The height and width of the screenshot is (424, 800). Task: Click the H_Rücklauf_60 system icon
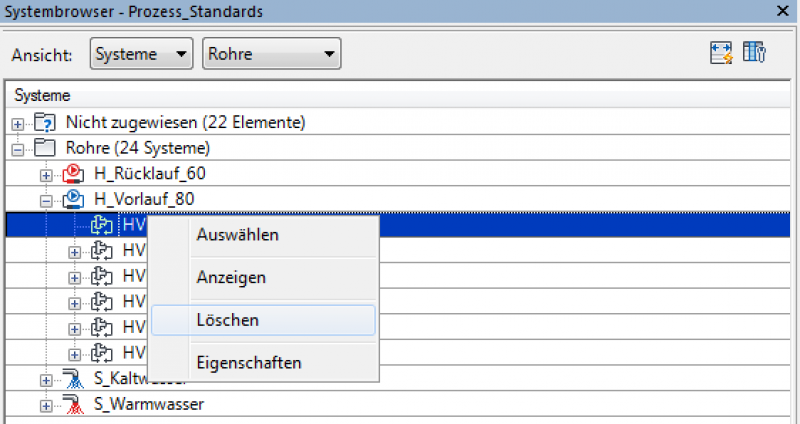[x=72, y=173]
